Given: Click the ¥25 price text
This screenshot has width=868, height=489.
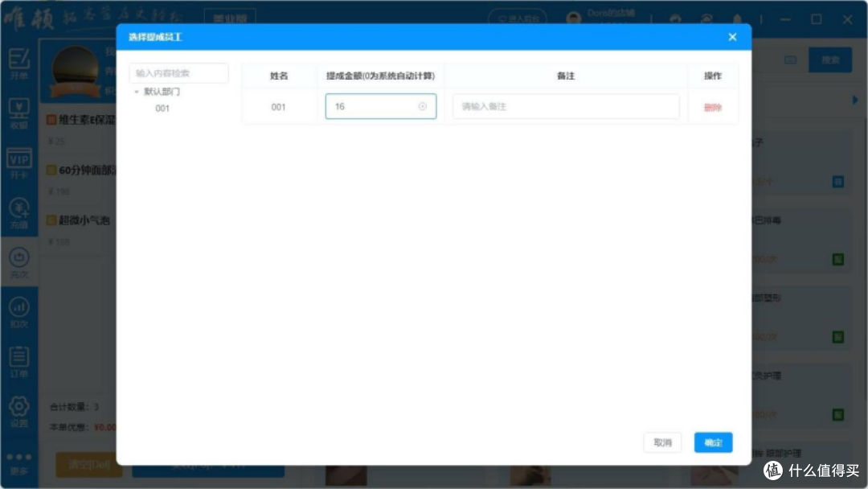Looking at the screenshot, I should [x=56, y=142].
